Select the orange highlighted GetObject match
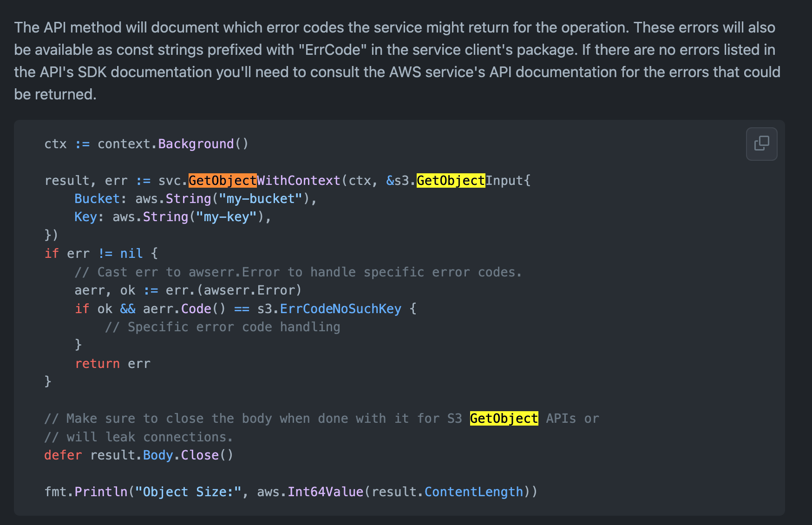 [222, 180]
